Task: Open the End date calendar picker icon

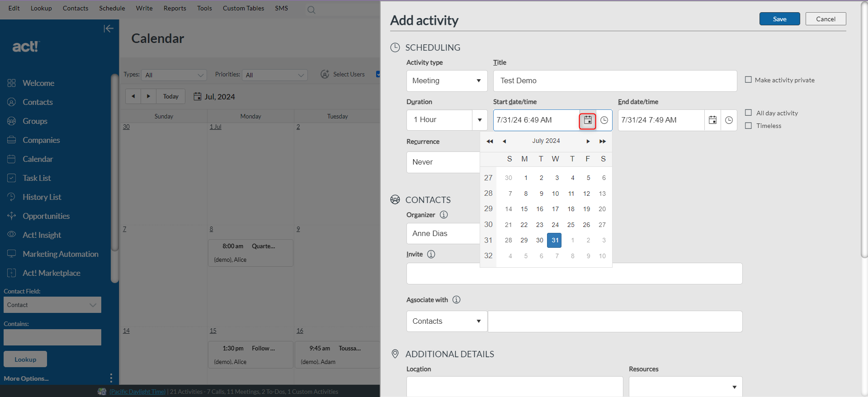Action: pos(712,120)
